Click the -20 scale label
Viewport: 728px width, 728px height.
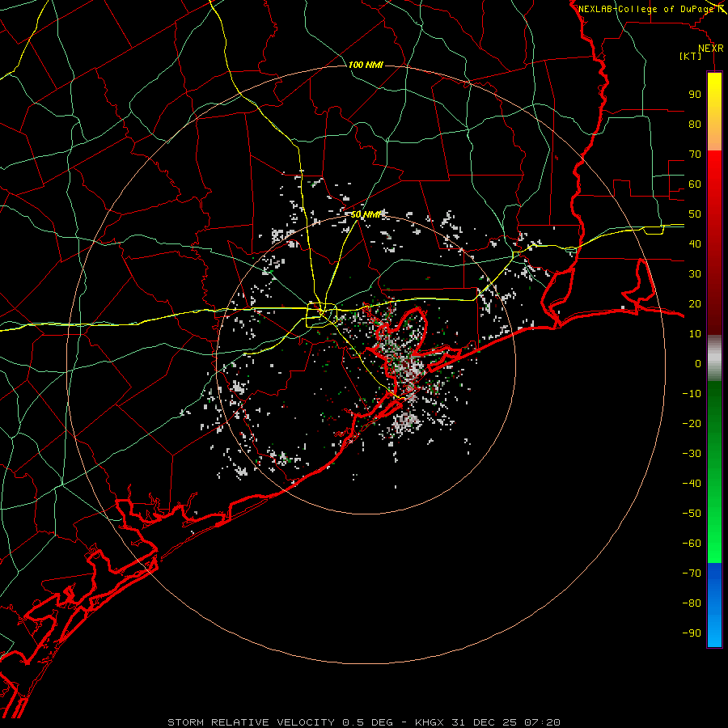tap(692, 424)
